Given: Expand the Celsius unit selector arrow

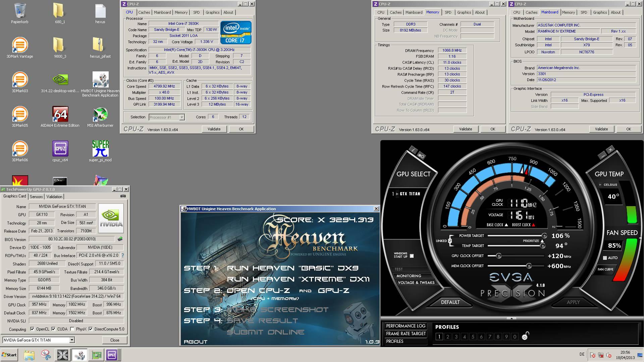Looking at the screenshot, I should pos(600,185).
